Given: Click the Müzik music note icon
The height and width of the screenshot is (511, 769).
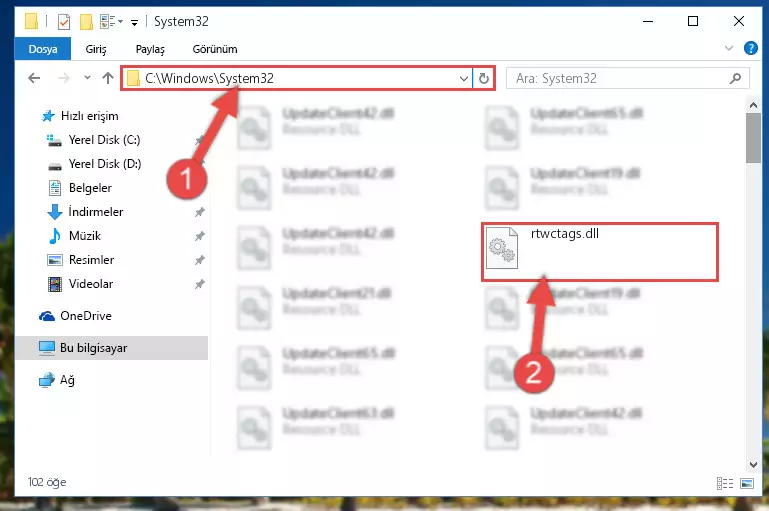Looking at the screenshot, I should pyautogui.click(x=55, y=236).
